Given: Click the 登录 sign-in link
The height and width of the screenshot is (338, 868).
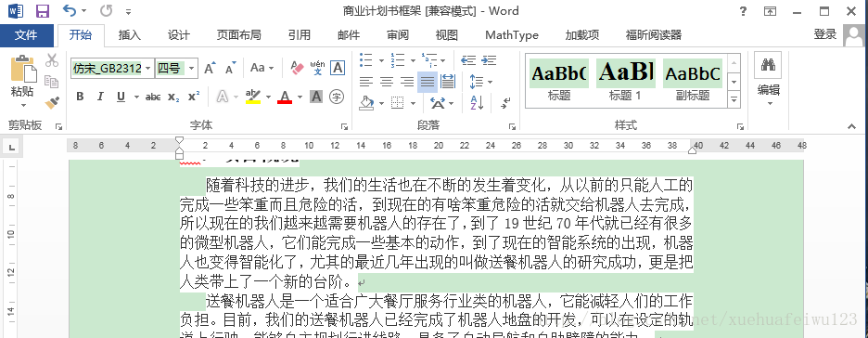Looking at the screenshot, I should 824,34.
